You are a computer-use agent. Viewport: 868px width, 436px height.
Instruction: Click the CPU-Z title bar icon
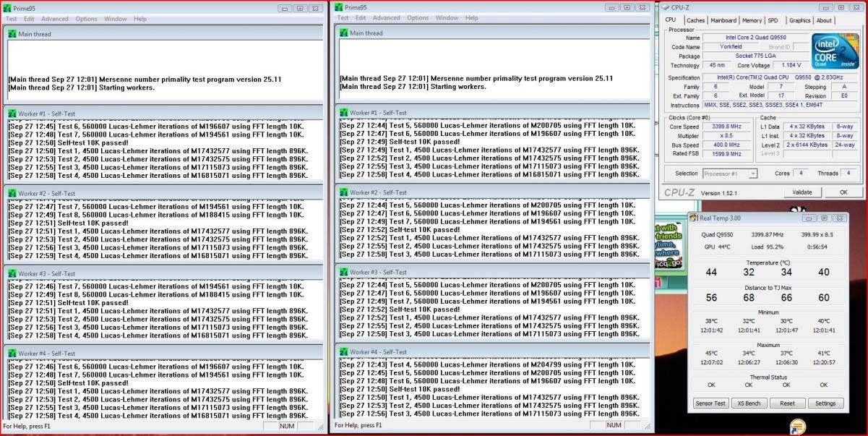[x=666, y=7]
